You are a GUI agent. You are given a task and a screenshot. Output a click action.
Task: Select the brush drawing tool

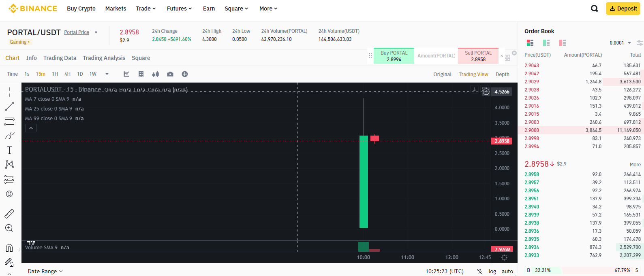(x=9, y=136)
